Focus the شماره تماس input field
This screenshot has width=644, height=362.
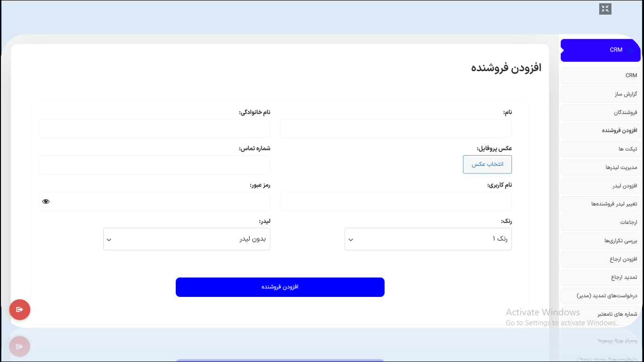[x=154, y=165]
